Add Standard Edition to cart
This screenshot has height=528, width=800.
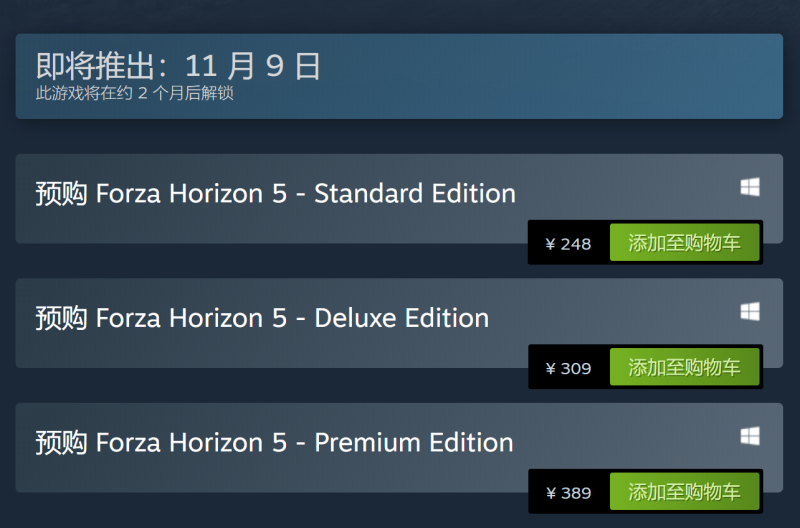684,242
